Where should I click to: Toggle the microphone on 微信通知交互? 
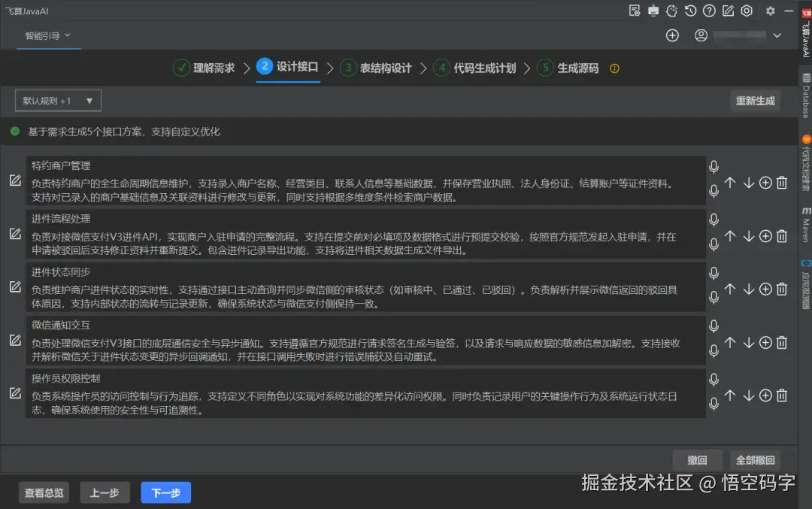point(713,326)
